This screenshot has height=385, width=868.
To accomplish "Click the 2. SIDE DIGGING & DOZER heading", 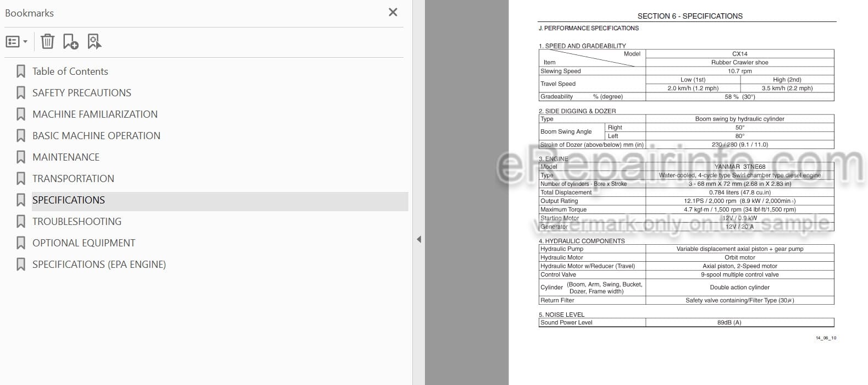I will (577, 111).
